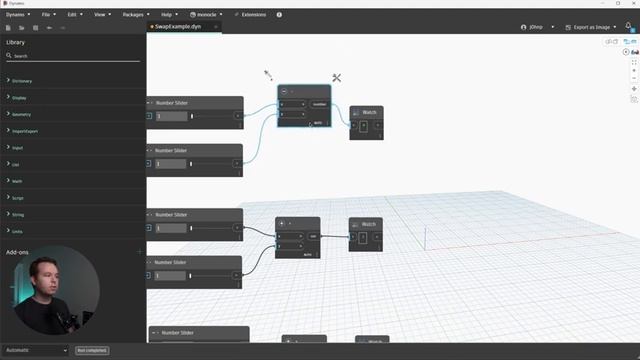
Task: Click the upper Watch node's title icon
Action: 356,112
